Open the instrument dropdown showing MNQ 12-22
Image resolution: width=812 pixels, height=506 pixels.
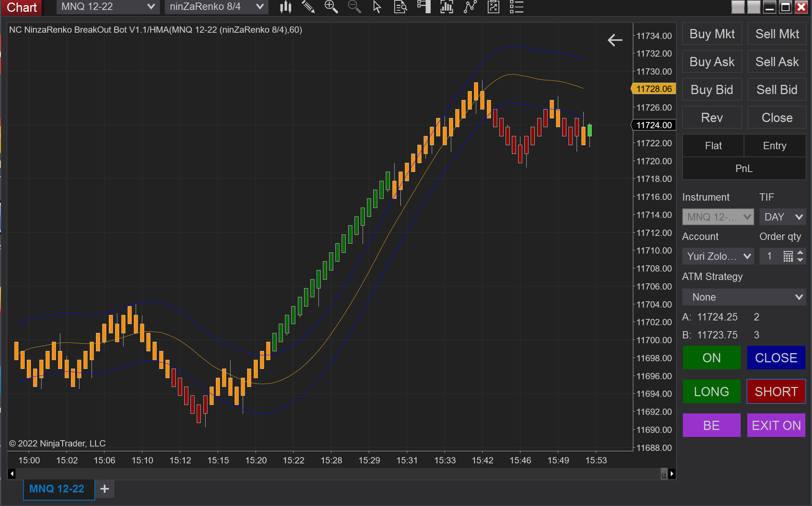tap(717, 217)
